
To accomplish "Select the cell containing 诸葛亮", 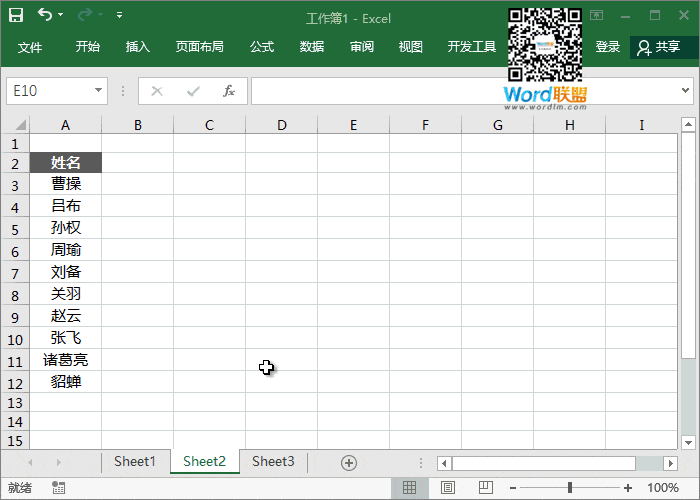I will (66, 359).
